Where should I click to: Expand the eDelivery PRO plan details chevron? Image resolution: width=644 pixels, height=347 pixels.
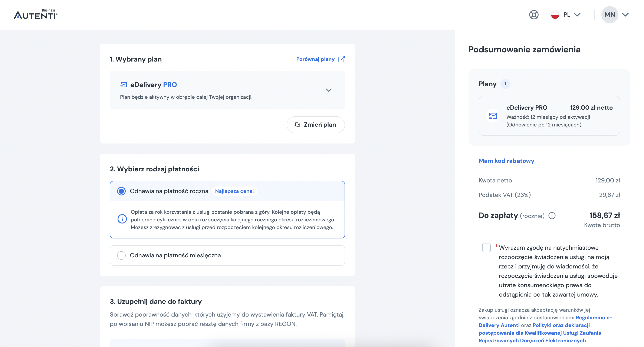(x=329, y=90)
